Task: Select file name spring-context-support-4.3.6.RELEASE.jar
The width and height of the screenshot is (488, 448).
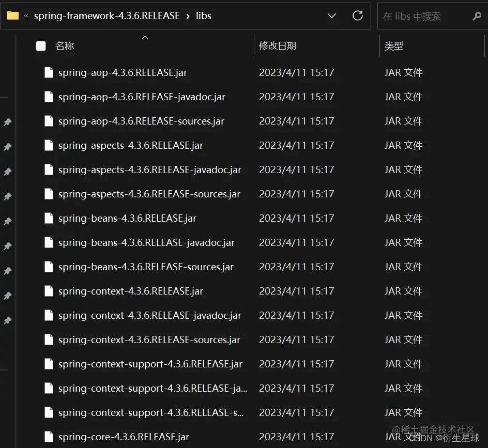Action: 150,364
